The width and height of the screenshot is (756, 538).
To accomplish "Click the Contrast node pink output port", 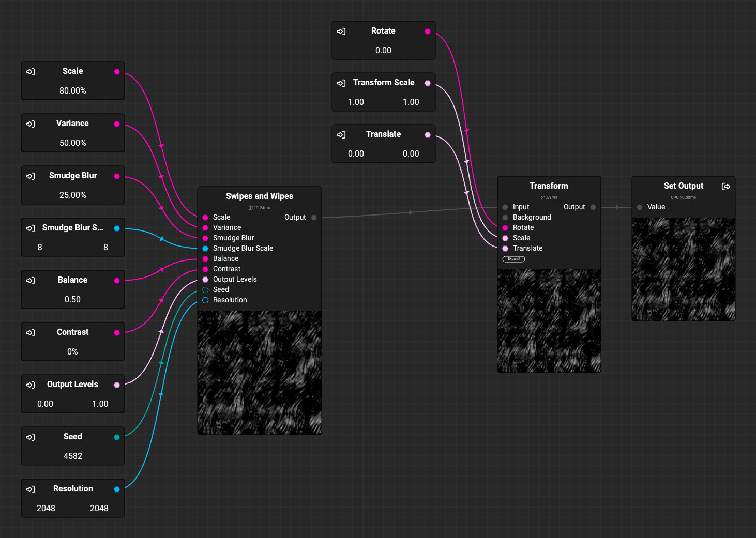I will (x=117, y=333).
